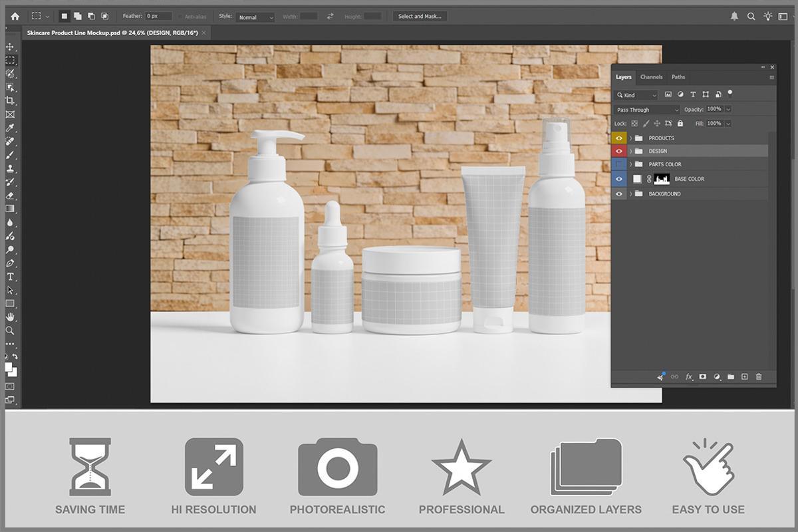Screen dimensions: 798x532
Task: Go to the Home screen
Action: (15, 16)
